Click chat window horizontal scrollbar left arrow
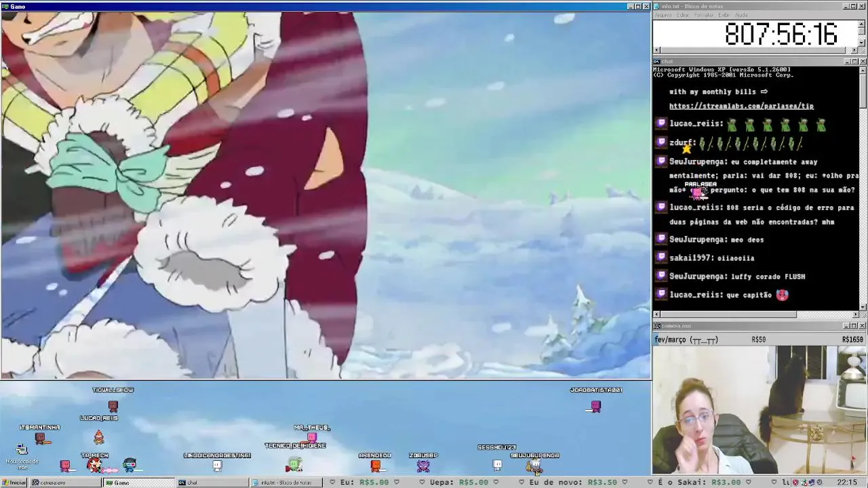868x488 pixels. 656,314
